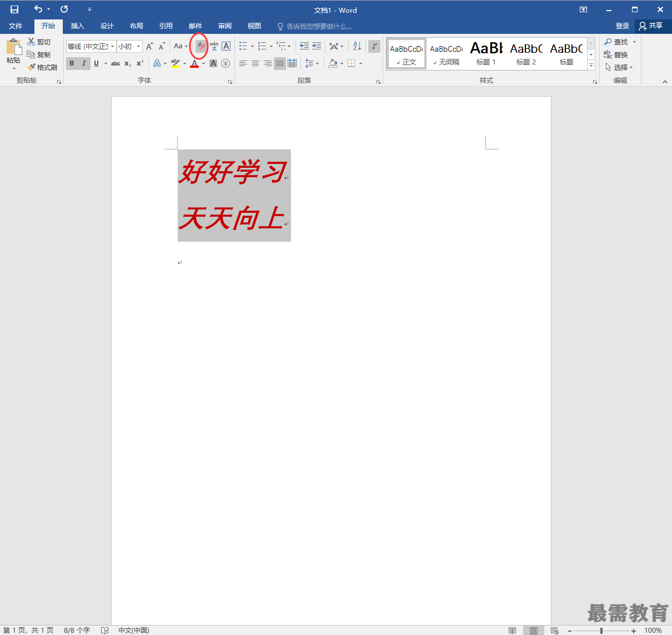The image size is (672, 635).
Task: Click the Replace (替换) button
Action: coord(616,54)
